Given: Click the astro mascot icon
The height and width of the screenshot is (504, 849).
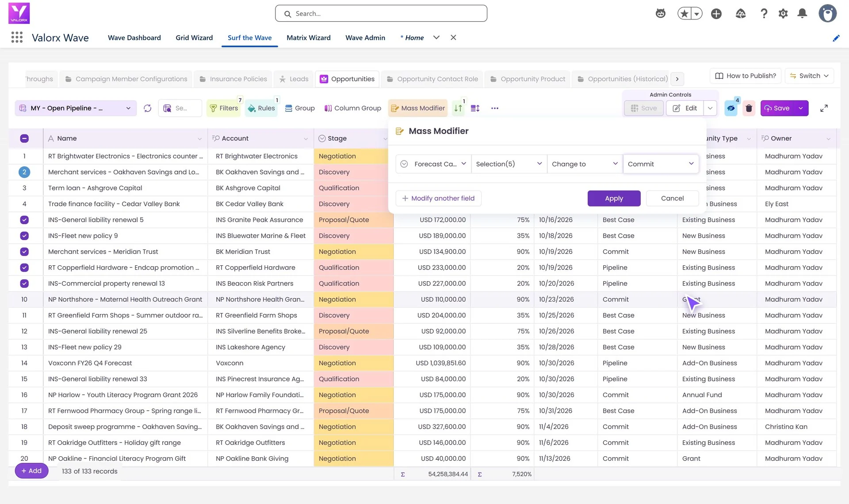Looking at the screenshot, I should pos(661,14).
